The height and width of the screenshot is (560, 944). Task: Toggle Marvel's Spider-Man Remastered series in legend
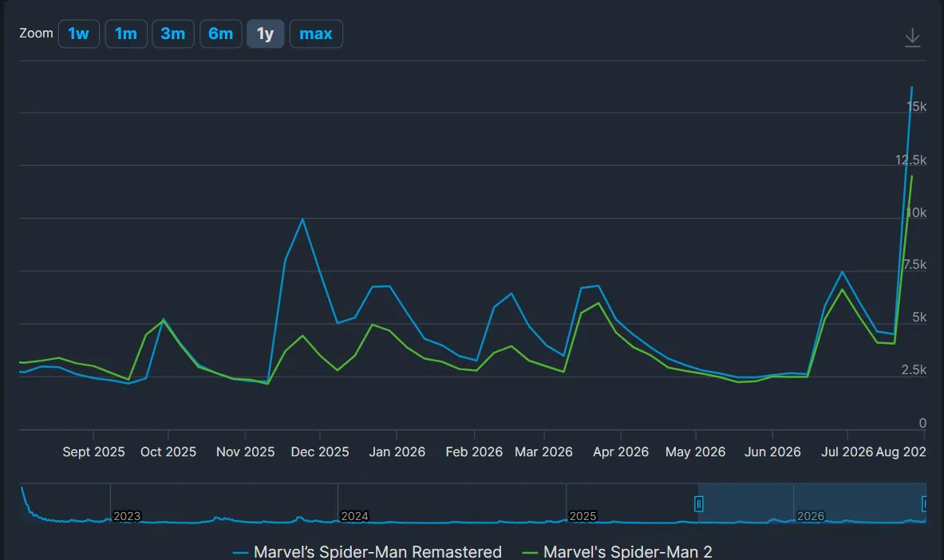point(367,551)
